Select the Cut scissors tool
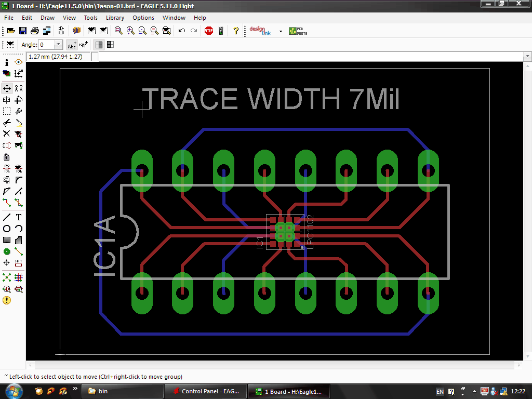 point(6,123)
